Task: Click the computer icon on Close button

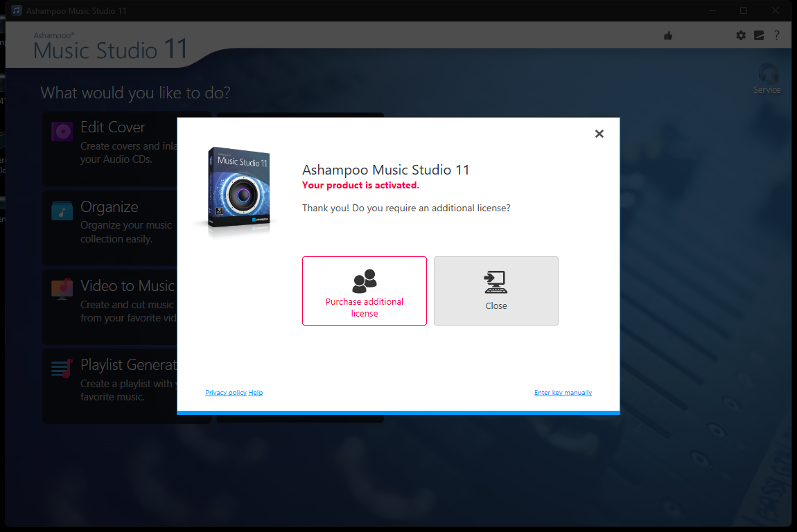Action: click(496, 282)
